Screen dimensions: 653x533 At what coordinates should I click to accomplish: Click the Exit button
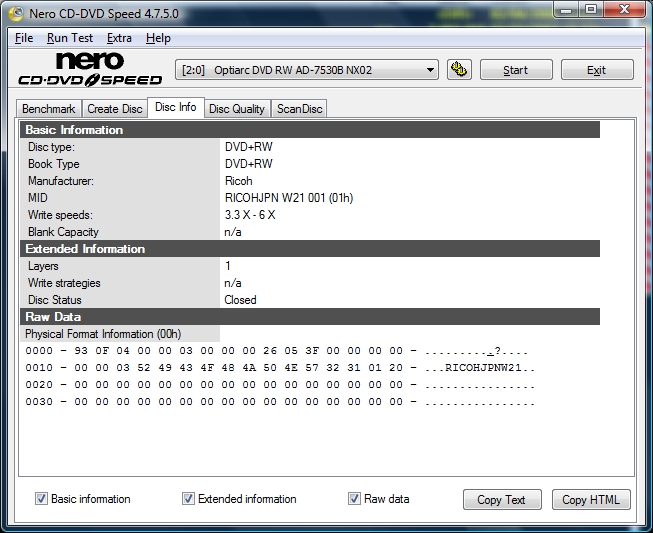(597, 70)
